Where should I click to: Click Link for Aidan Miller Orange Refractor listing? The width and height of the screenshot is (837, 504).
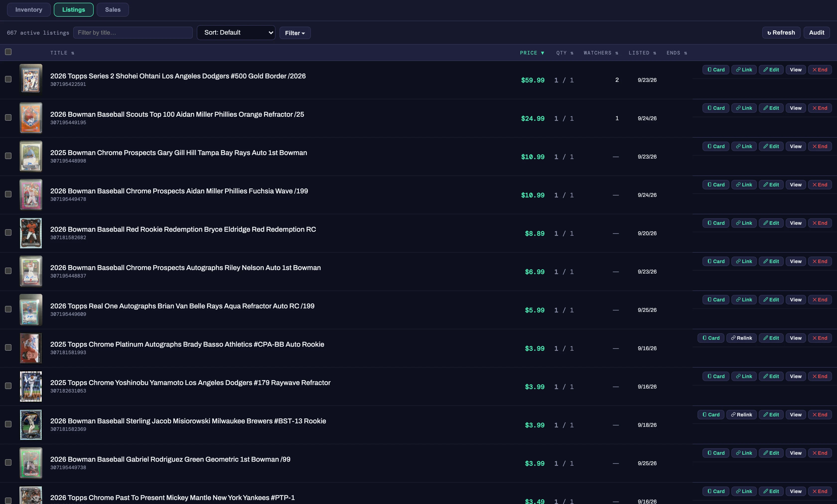click(x=744, y=108)
